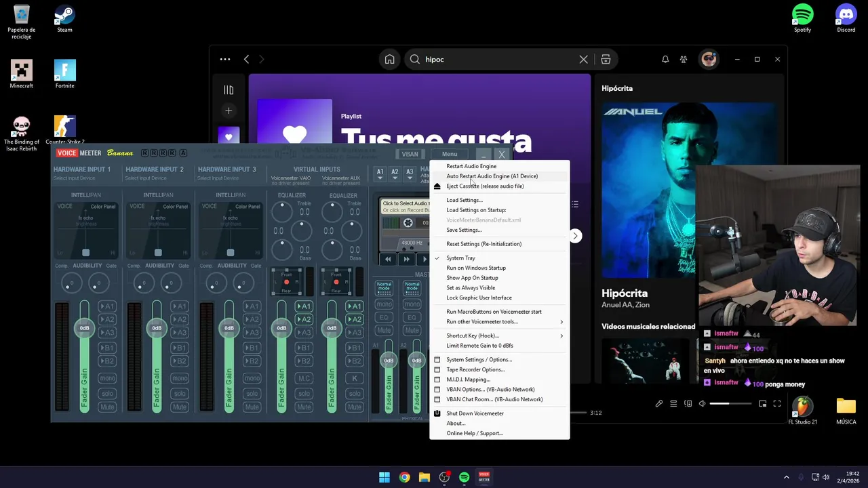The width and height of the screenshot is (868, 488).
Task: Open the Spotify miniplayer icon
Action: tap(763, 403)
